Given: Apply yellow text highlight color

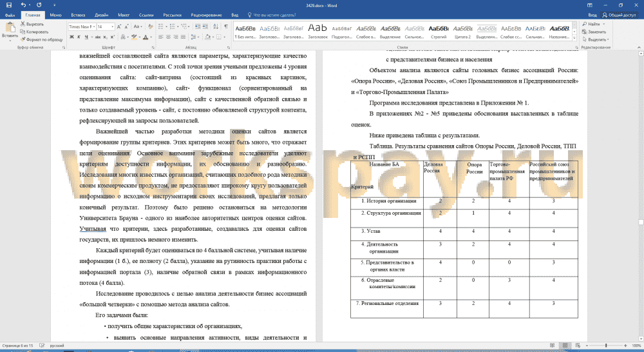Looking at the screenshot, I should point(134,37).
